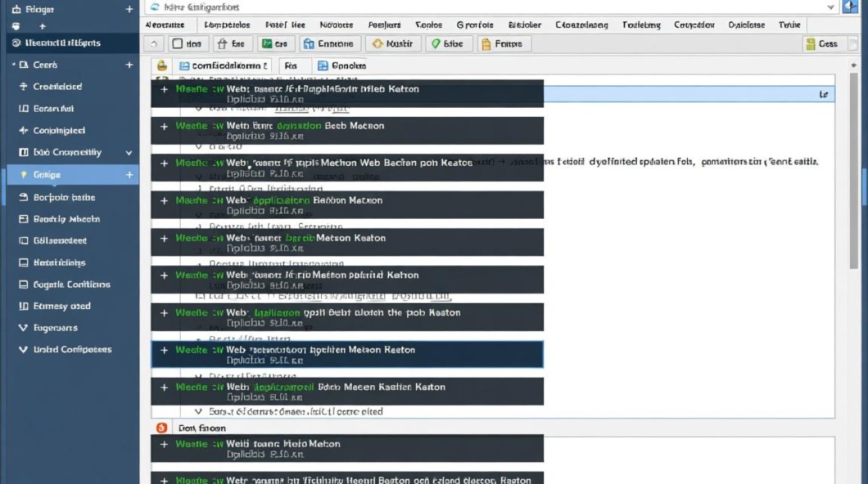Click the plus on the highlighted sidebar item
The image size is (868, 484).
tap(129, 175)
